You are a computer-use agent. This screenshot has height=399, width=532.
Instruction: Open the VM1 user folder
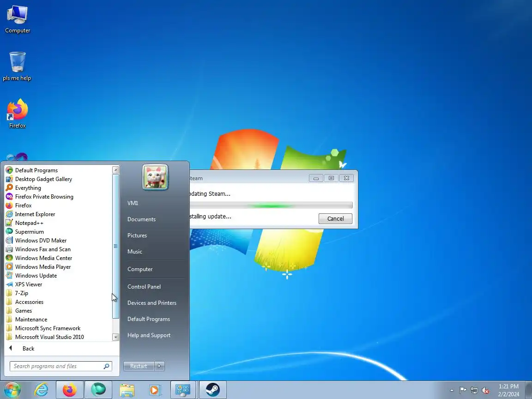coord(133,203)
